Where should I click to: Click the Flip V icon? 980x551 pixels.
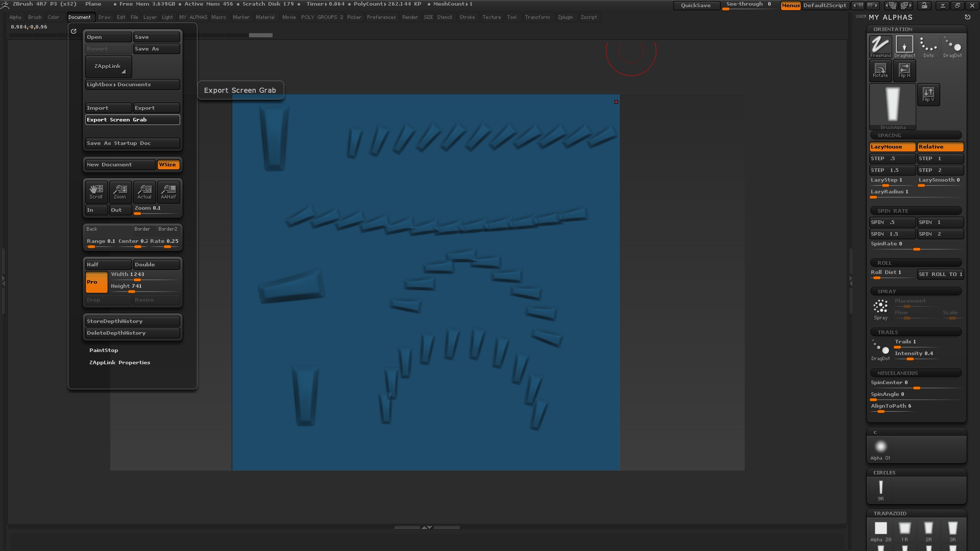coord(928,94)
